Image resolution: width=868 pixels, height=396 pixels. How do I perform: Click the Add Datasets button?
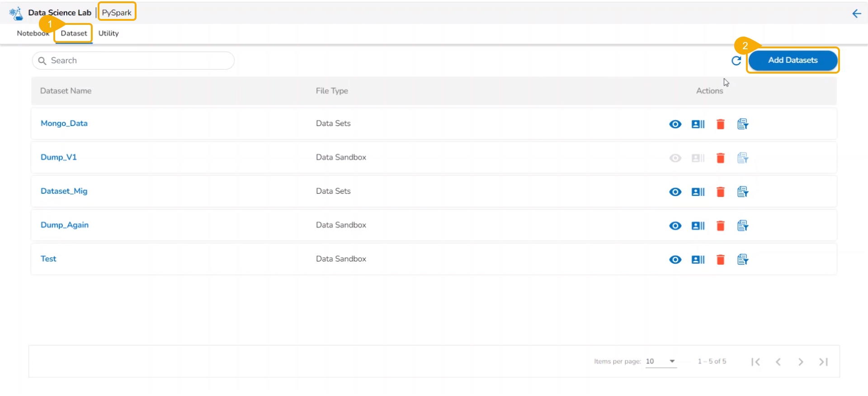click(793, 61)
